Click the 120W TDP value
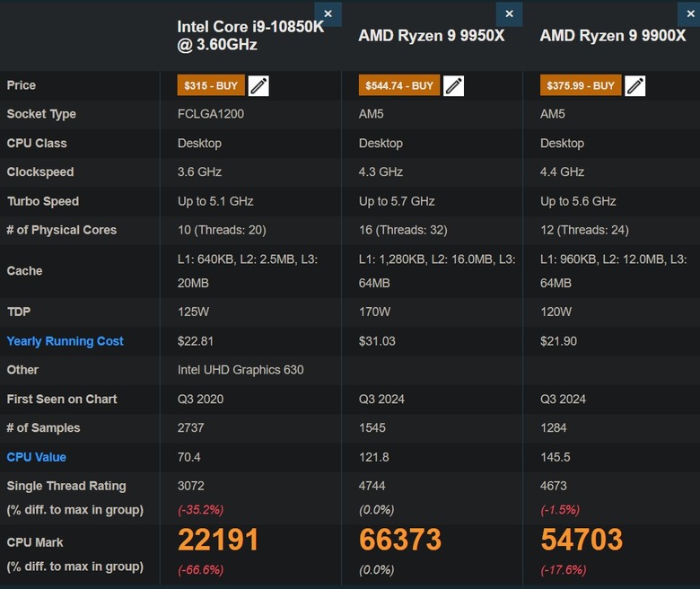Image resolution: width=700 pixels, height=589 pixels. click(556, 312)
